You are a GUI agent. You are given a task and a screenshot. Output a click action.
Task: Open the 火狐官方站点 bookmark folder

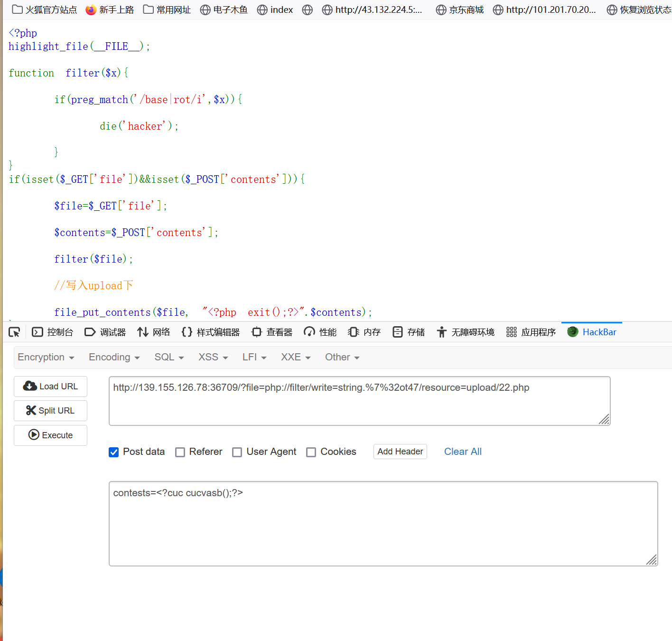coord(44,9)
